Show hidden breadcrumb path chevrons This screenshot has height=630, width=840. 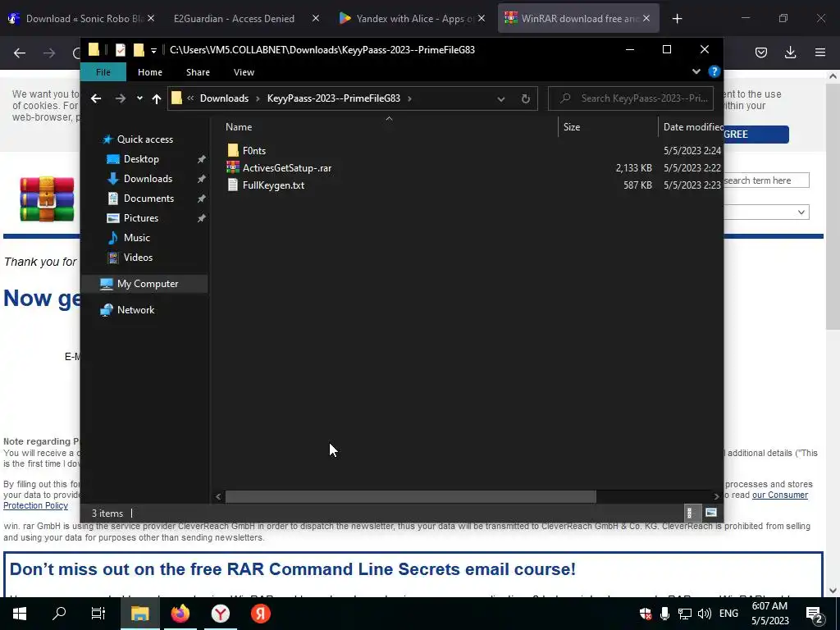(x=190, y=98)
